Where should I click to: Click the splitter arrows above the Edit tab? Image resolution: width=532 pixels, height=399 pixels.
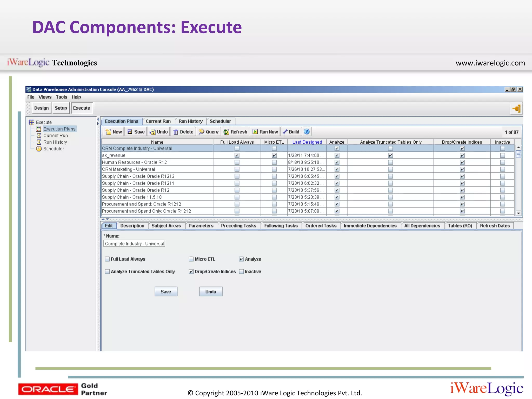[x=105, y=219]
